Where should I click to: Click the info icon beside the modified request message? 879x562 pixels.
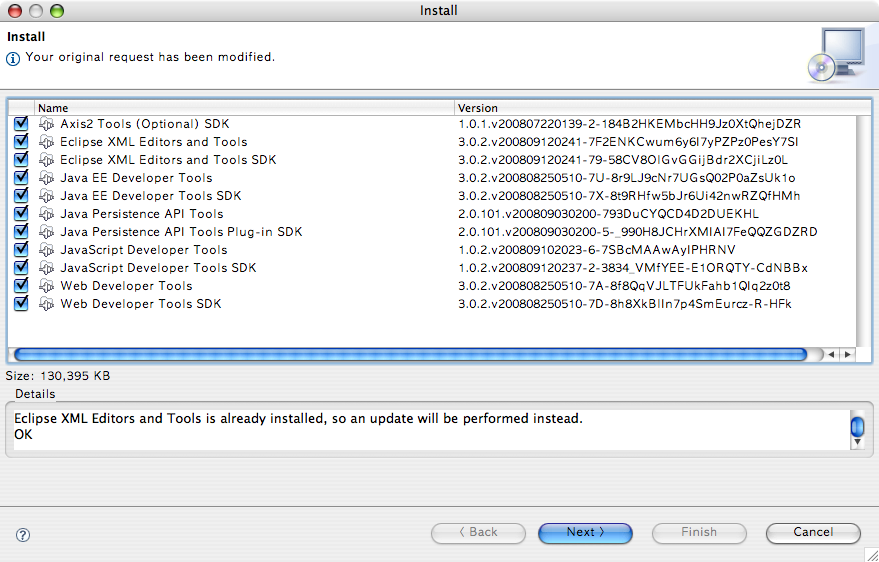click(13, 58)
